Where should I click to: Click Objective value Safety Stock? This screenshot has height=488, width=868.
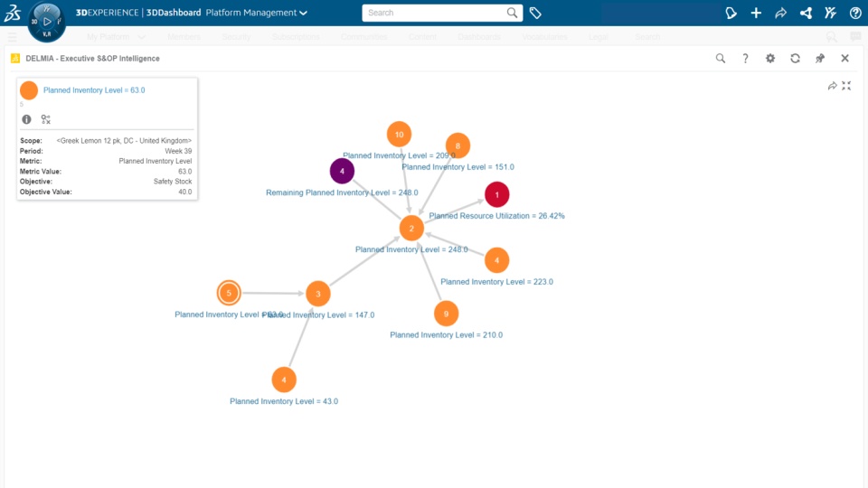pos(173,182)
